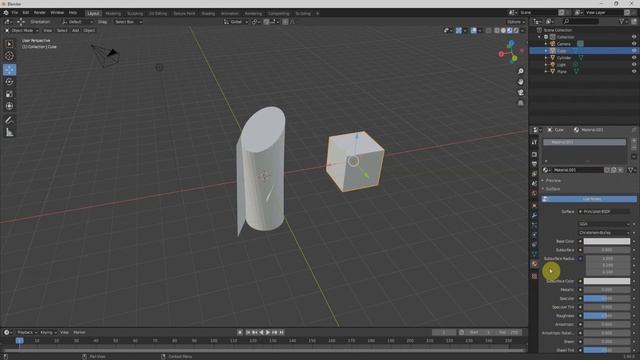Toggle viewport gizmo display button
640x360 pixels.
tap(459, 30)
